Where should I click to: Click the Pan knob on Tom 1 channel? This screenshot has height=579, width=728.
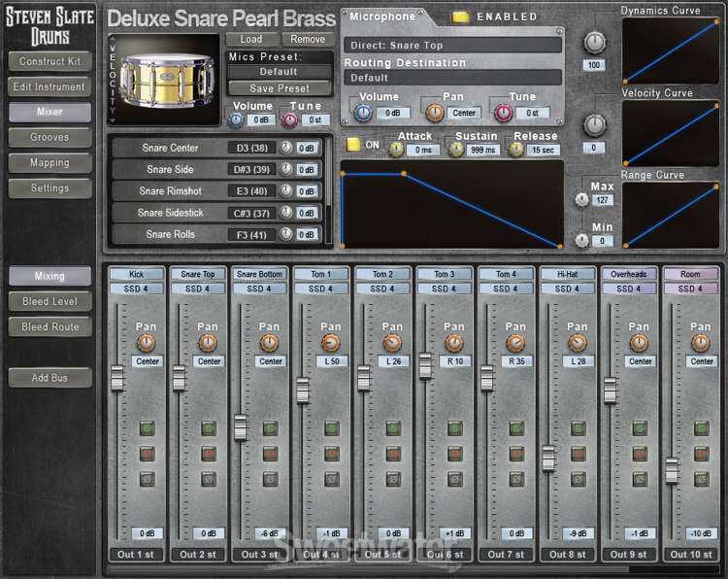(331, 343)
